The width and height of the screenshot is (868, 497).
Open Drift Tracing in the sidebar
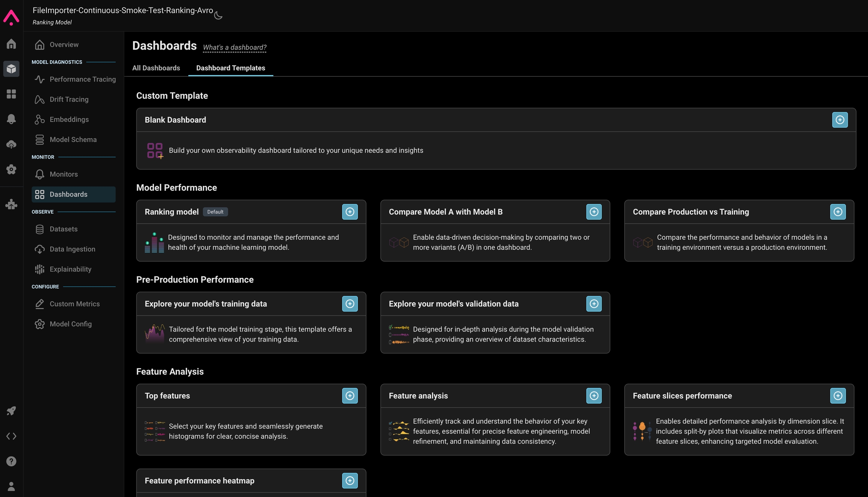(x=69, y=99)
